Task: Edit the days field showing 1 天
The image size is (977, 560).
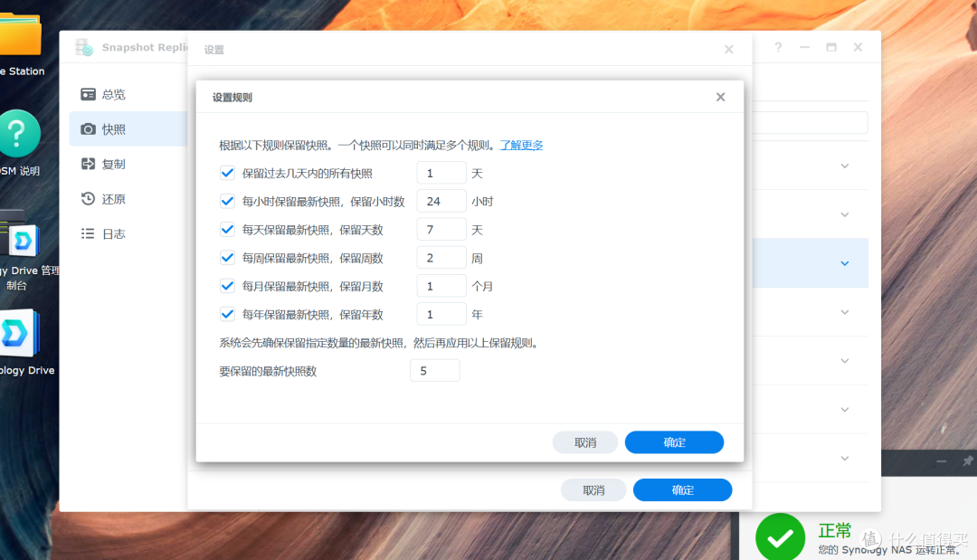Action: click(441, 173)
